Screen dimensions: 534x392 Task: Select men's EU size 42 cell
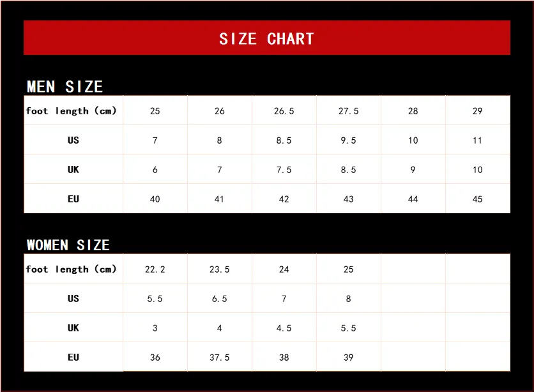click(x=284, y=199)
